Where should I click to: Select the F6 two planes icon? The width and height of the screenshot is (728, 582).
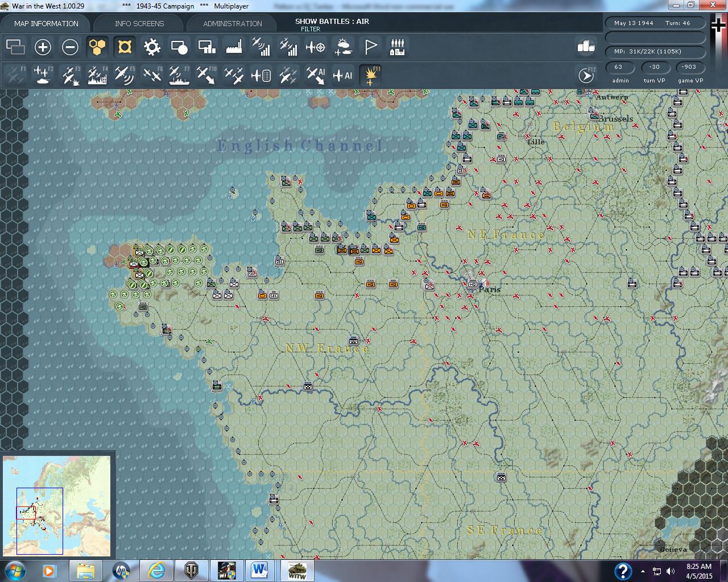152,75
